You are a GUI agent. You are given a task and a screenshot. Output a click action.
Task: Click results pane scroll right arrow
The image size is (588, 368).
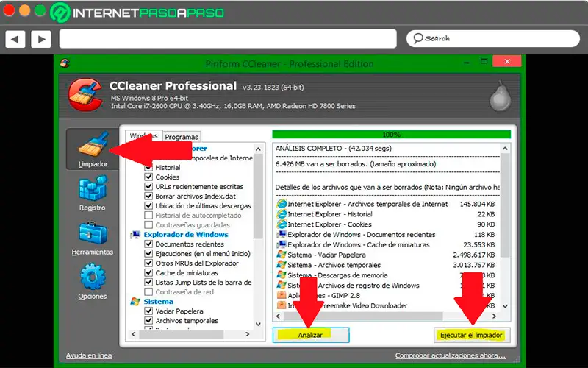pyautogui.click(x=494, y=316)
